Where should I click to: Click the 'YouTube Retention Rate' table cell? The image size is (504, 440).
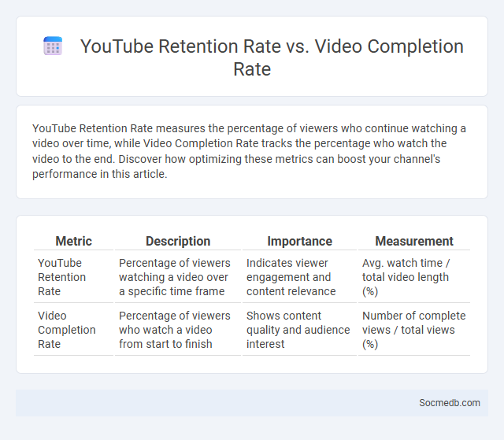(73, 277)
